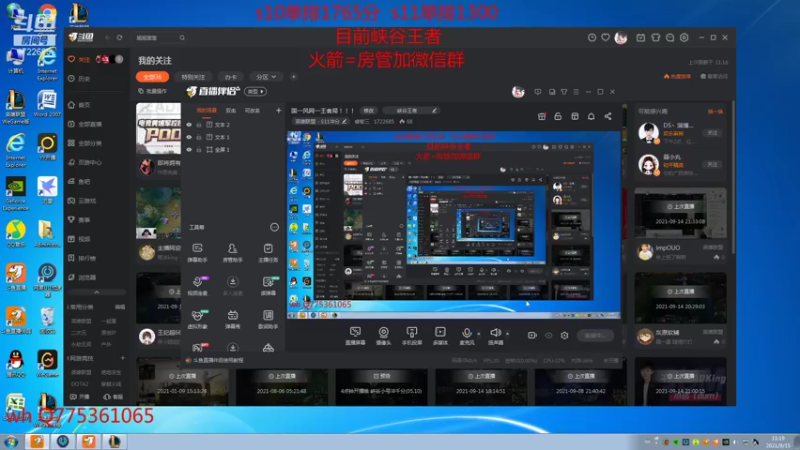This screenshot has height=450, width=800.
Task: Add 多媒体 multimedia source
Action: [x=440, y=336]
